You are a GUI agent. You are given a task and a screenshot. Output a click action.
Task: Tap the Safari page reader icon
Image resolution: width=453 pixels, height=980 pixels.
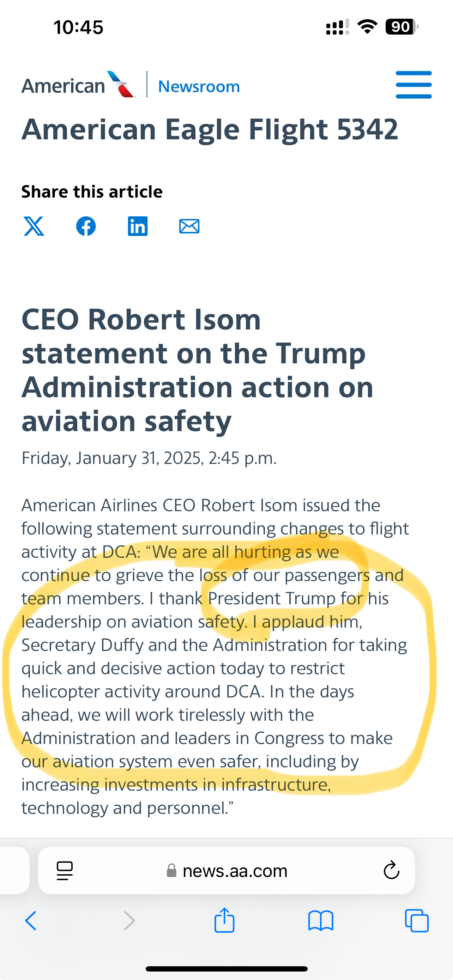[x=65, y=871]
